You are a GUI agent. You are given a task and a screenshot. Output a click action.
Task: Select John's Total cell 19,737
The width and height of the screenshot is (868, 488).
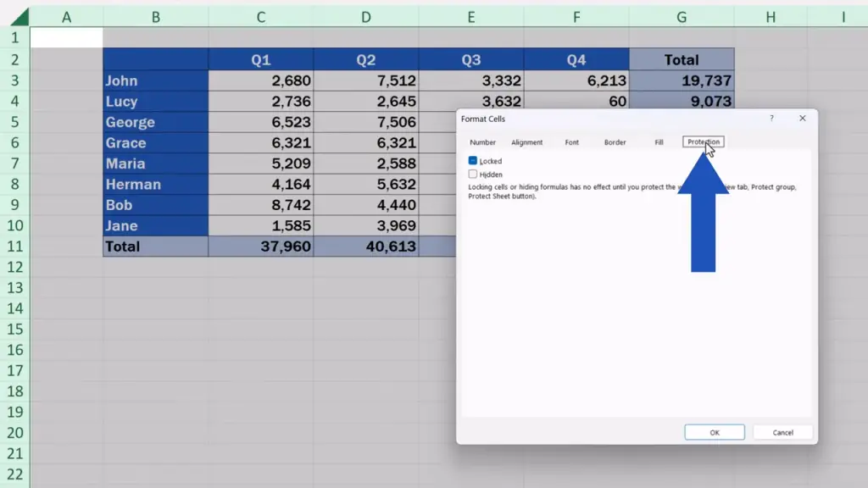[x=682, y=81]
